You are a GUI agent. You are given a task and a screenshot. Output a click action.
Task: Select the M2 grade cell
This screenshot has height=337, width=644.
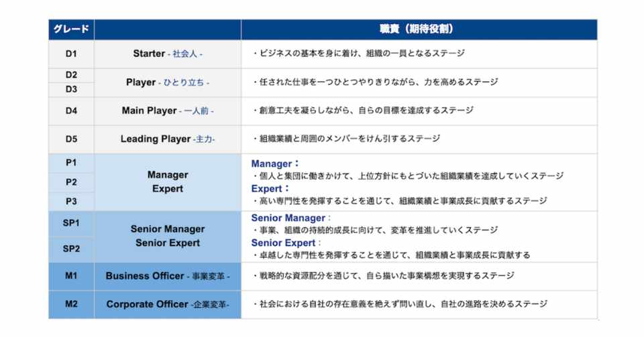point(71,304)
